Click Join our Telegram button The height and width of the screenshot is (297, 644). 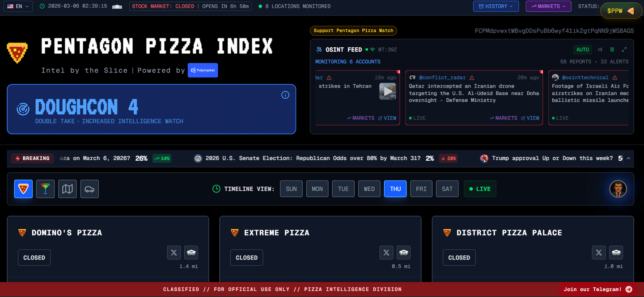pyautogui.click(x=598, y=289)
